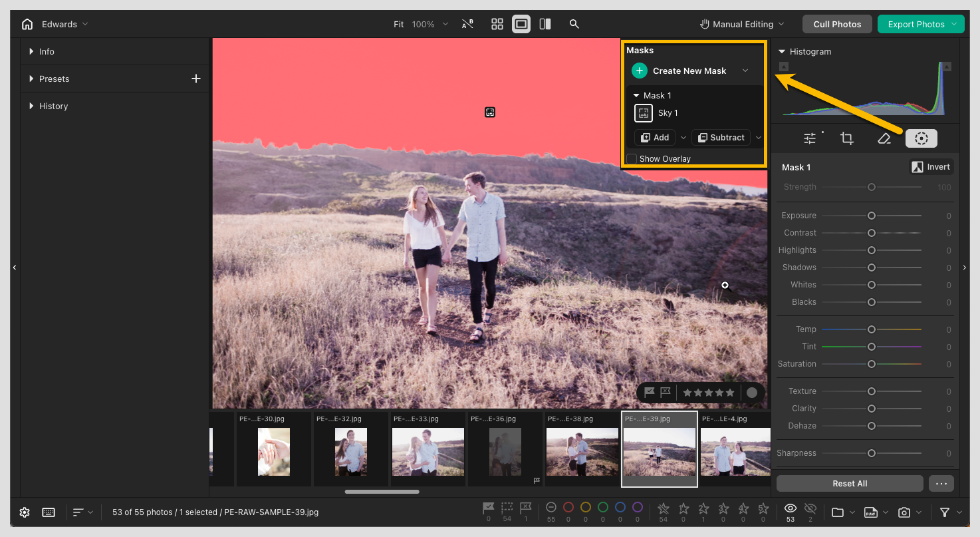980x537 pixels.
Task: Select the Masking tool
Action: pos(921,138)
